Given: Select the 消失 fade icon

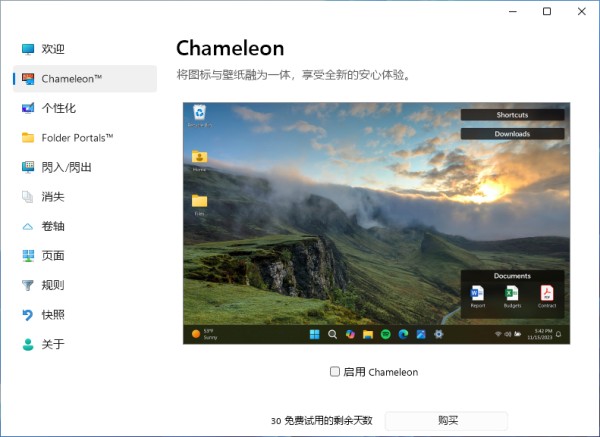Looking at the screenshot, I should [28, 197].
